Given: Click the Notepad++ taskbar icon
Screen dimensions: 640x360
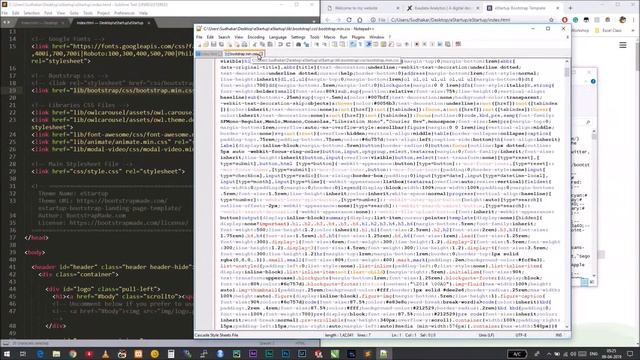Looking at the screenshot, I should pyautogui.click(x=384, y=354).
